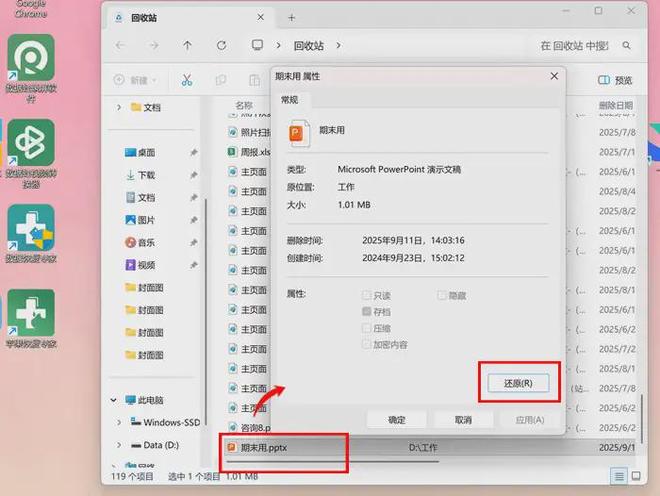Click the 2025/7/1 date cell
The image size is (660, 496).
[617, 152]
